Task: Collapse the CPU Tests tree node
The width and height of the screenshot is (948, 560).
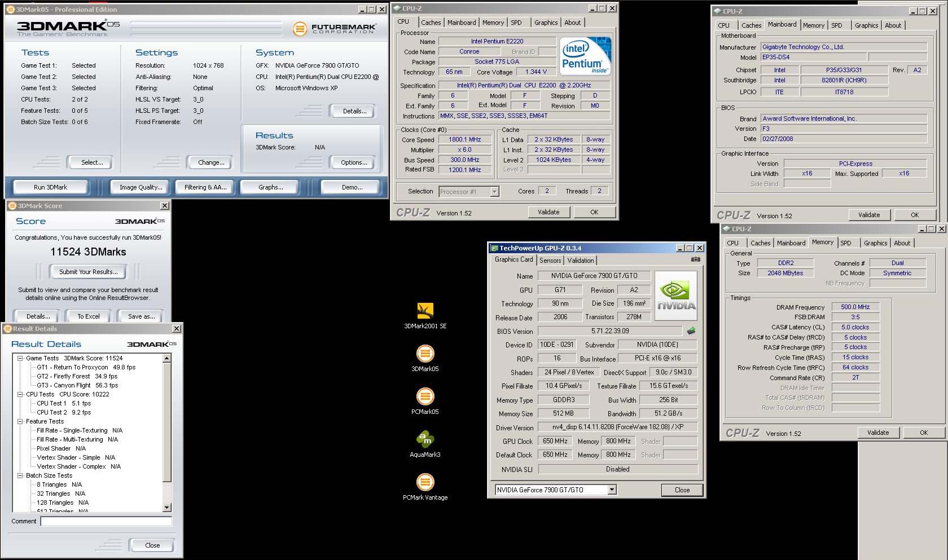Action: click(x=20, y=394)
